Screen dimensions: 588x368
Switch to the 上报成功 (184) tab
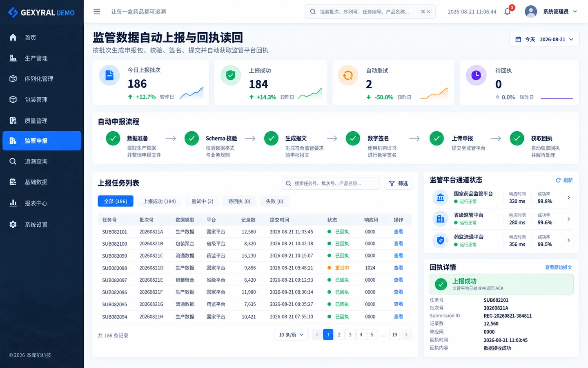coord(159,201)
